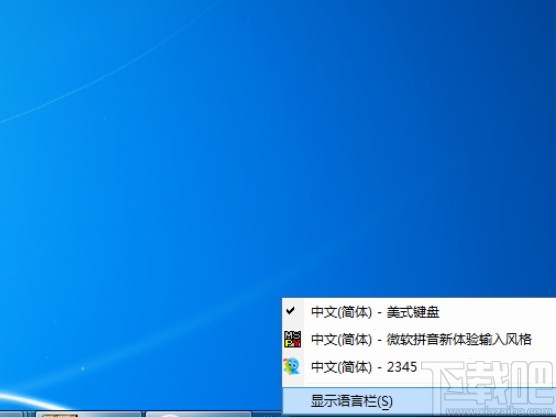Click the MSPY Microsoft Pinyin icon
Image resolution: width=556 pixels, height=417 pixels.
tap(293, 339)
